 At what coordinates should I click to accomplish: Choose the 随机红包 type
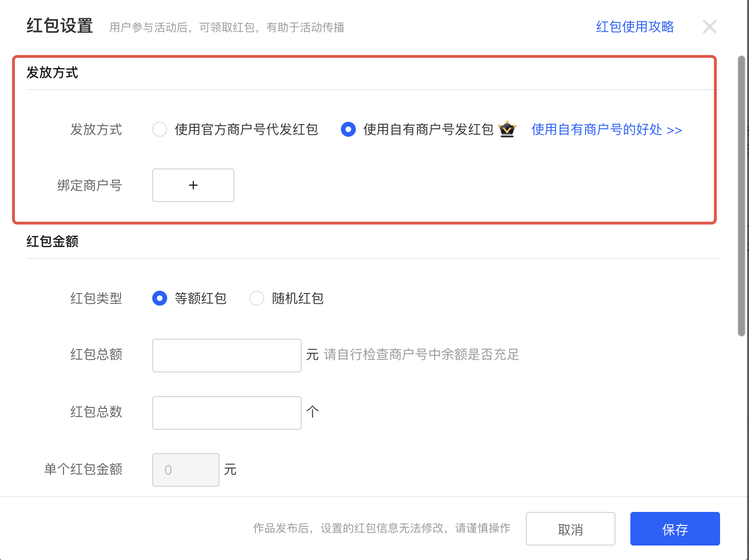257,298
